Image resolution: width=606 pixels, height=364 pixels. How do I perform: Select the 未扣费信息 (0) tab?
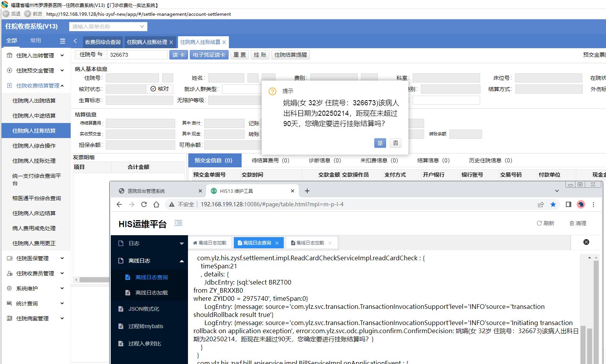379,160
